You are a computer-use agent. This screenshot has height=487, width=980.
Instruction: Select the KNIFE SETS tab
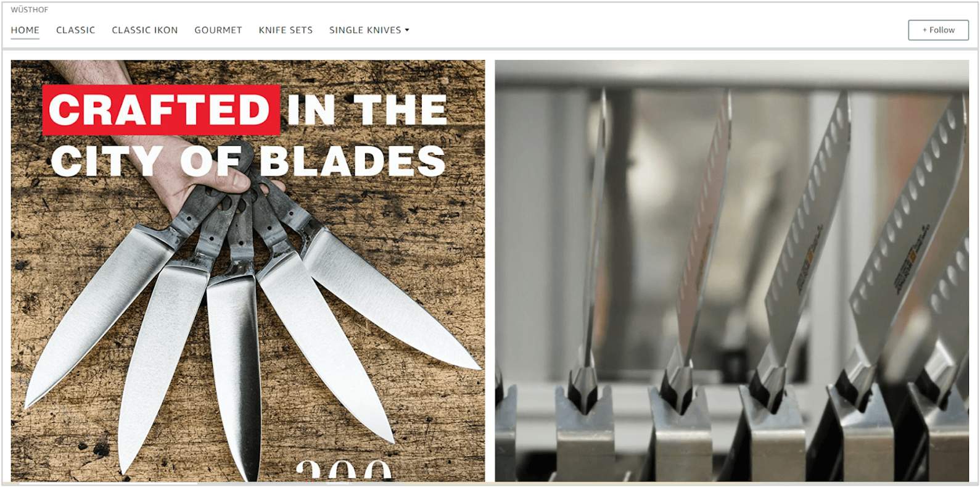point(286,30)
